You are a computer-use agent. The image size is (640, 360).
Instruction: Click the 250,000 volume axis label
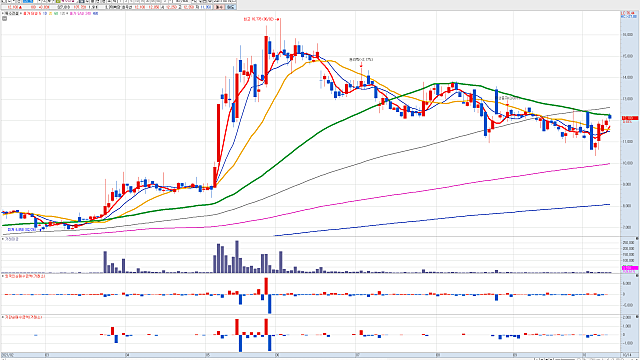pyautogui.click(x=629, y=243)
